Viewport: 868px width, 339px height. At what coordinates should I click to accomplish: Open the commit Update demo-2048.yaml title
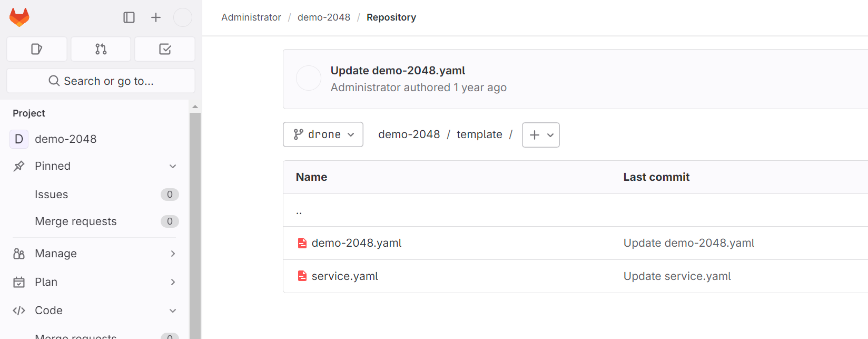398,71
